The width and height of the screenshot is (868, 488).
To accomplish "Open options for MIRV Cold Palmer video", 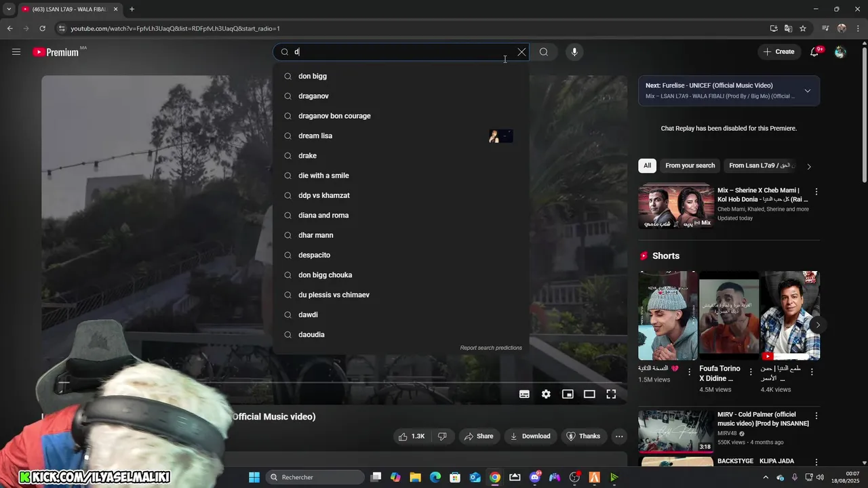I will (816, 415).
